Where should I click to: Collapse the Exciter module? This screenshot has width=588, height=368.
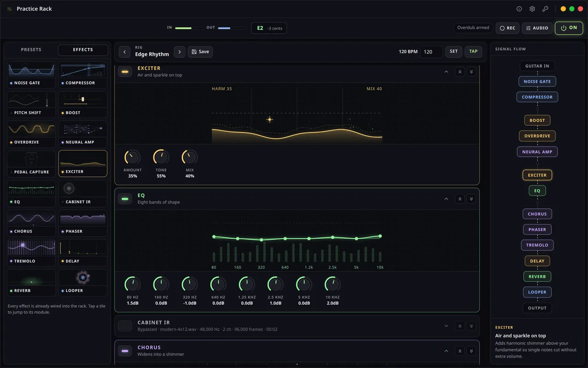(x=446, y=72)
